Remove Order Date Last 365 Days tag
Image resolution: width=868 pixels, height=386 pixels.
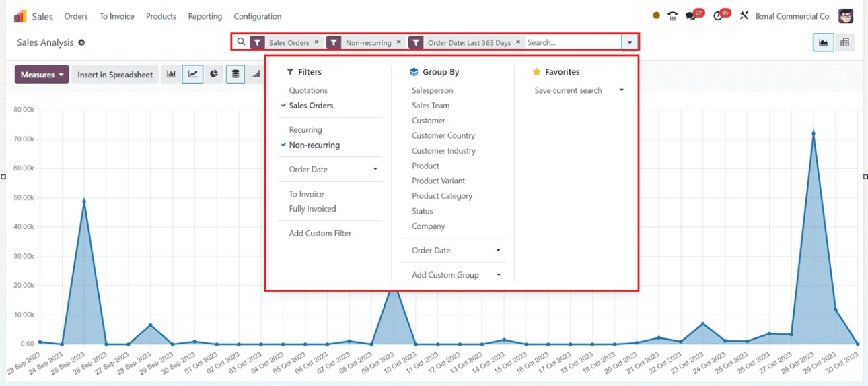518,42
